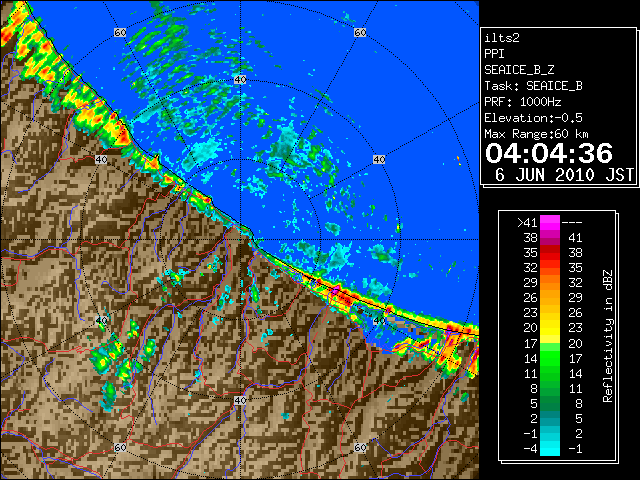Select the Task: SEAICE_B line
Screen dimensions: 640x480
pos(533,86)
